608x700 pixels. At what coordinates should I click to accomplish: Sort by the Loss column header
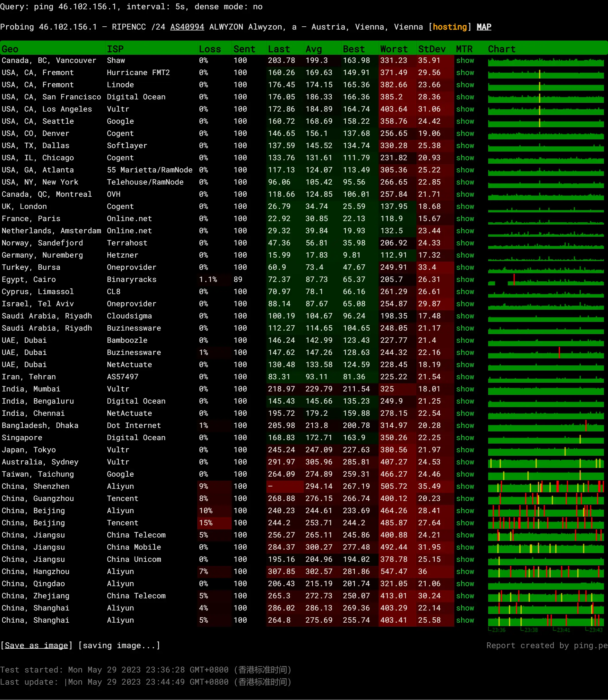coord(210,49)
